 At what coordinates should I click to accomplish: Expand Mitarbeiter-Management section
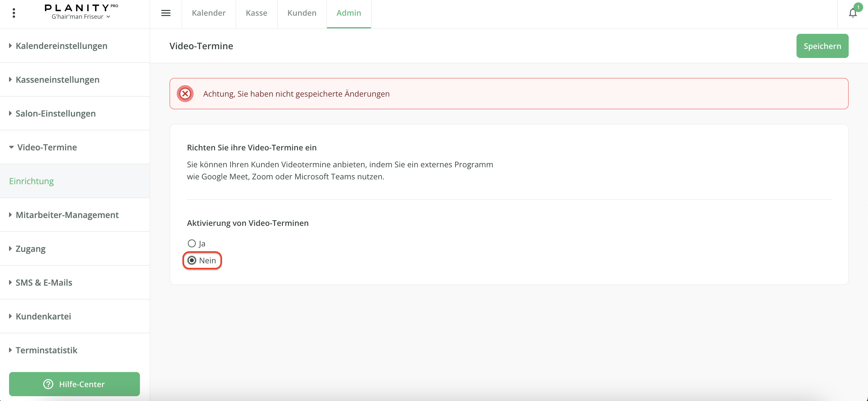pyautogui.click(x=67, y=215)
